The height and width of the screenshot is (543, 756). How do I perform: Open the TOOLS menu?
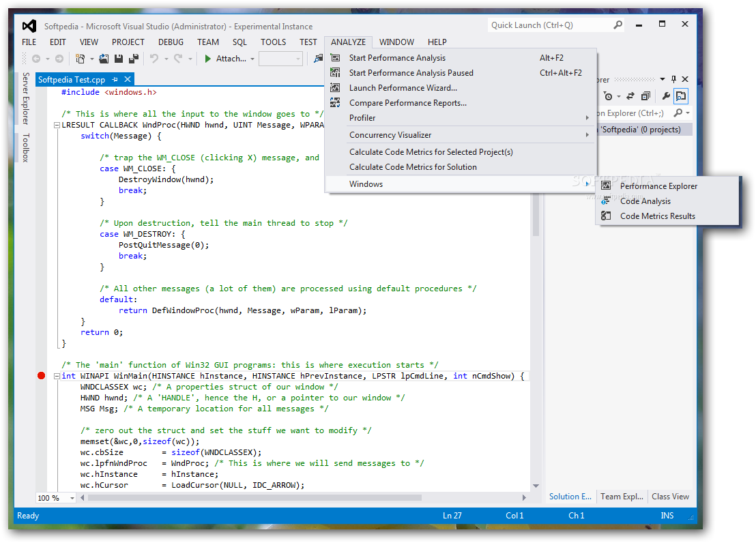point(274,42)
